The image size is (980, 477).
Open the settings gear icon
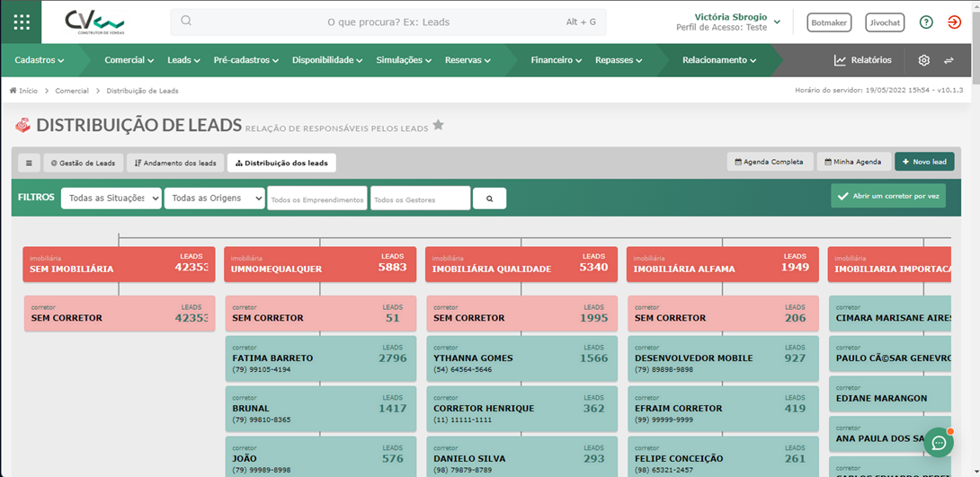[923, 60]
